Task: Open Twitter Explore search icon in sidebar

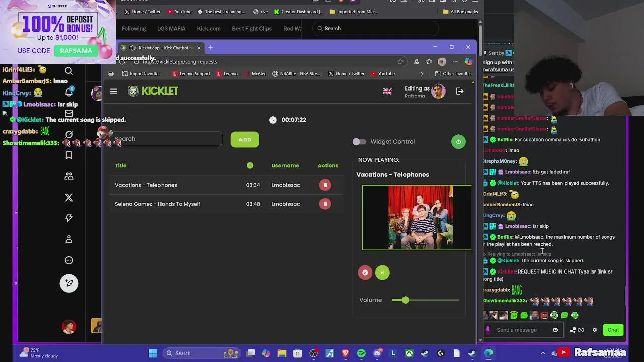Action: (x=69, y=71)
